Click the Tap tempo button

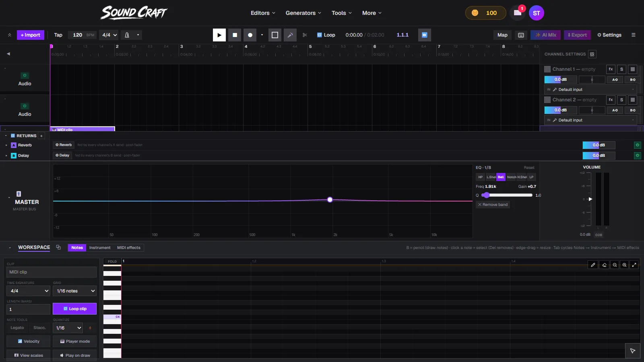click(x=58, y=35)
